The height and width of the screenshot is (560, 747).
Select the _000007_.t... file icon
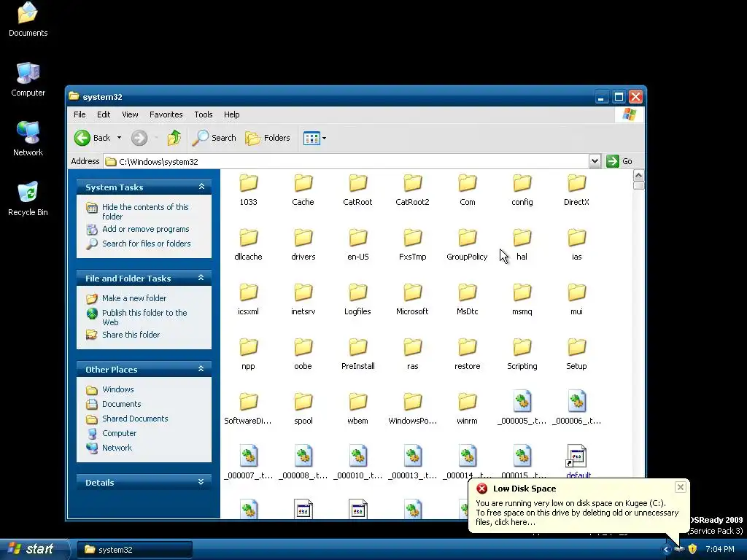(x=248, y=456)
